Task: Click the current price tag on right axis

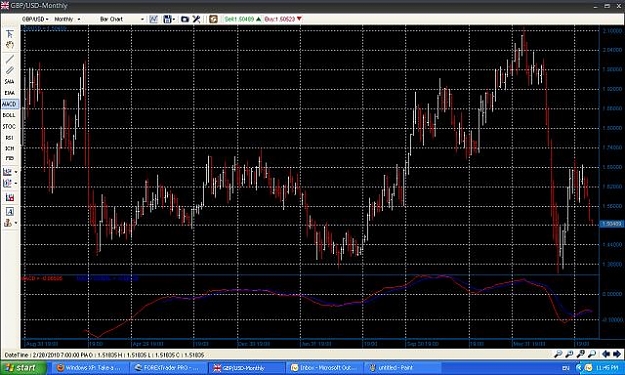Action: (611, 224)
